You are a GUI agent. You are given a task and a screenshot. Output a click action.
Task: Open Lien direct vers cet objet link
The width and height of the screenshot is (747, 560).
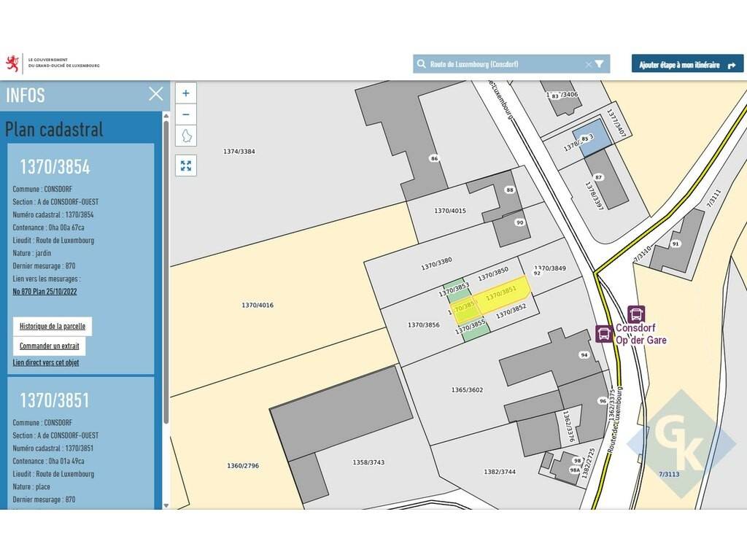coord(46,362)
